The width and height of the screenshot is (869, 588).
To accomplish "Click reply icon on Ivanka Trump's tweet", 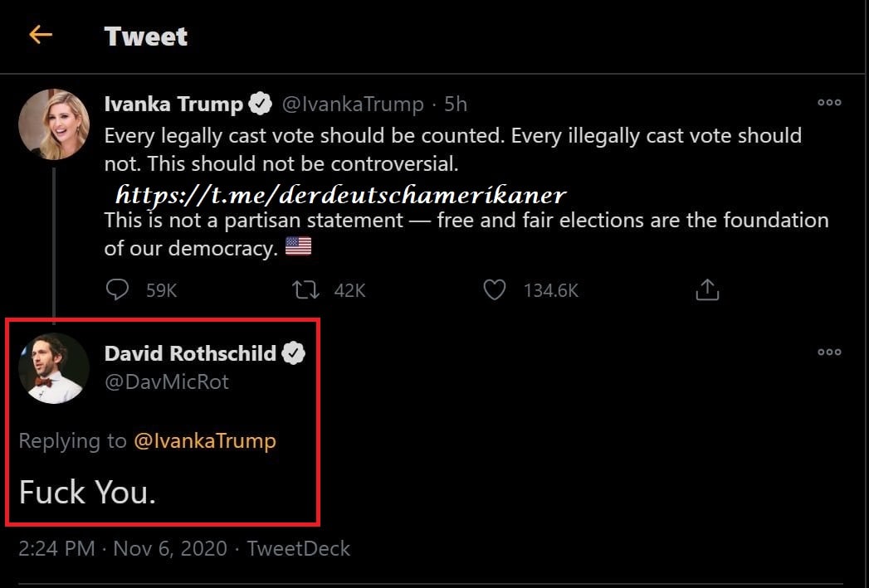I will tap(118, 289).
